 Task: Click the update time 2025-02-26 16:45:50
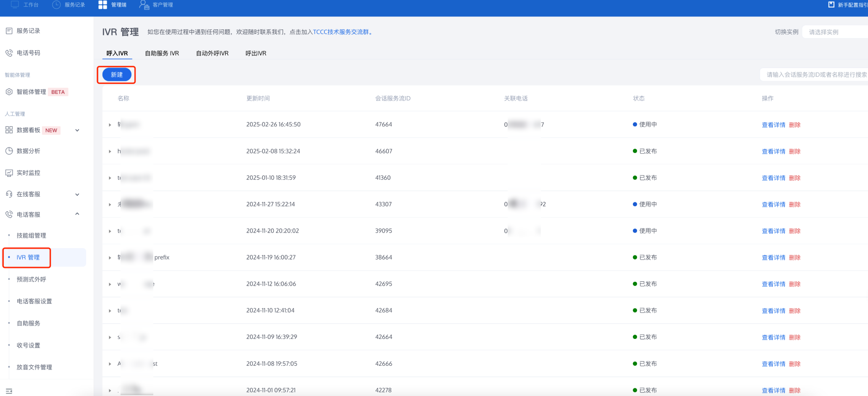point(273,124)
